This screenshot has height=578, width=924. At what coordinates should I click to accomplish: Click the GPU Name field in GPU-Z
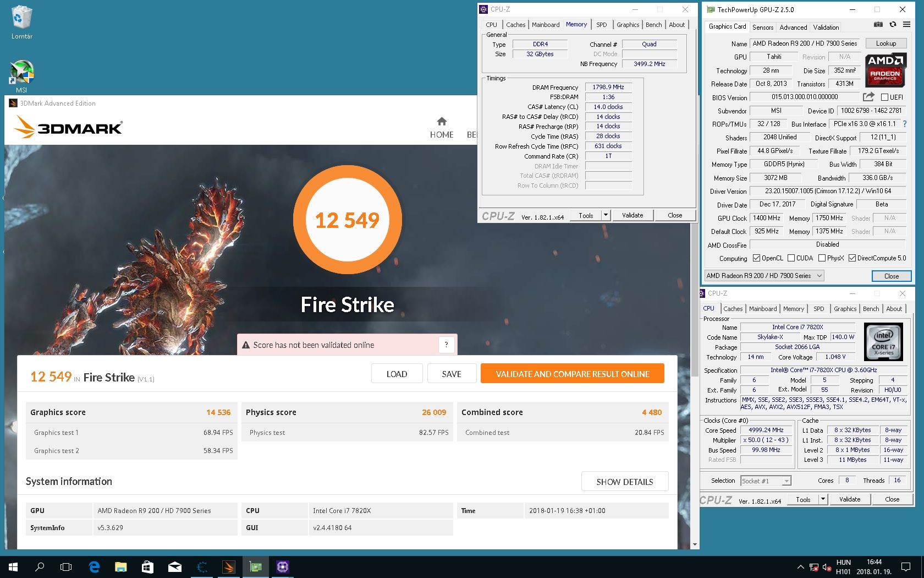[x=805, y=43]
